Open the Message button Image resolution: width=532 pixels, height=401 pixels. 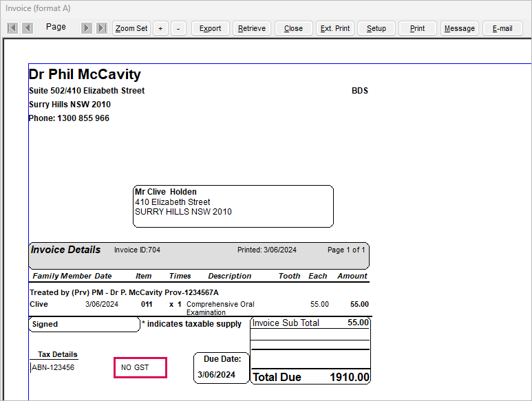pyautogui.click(x=459, y=28)
